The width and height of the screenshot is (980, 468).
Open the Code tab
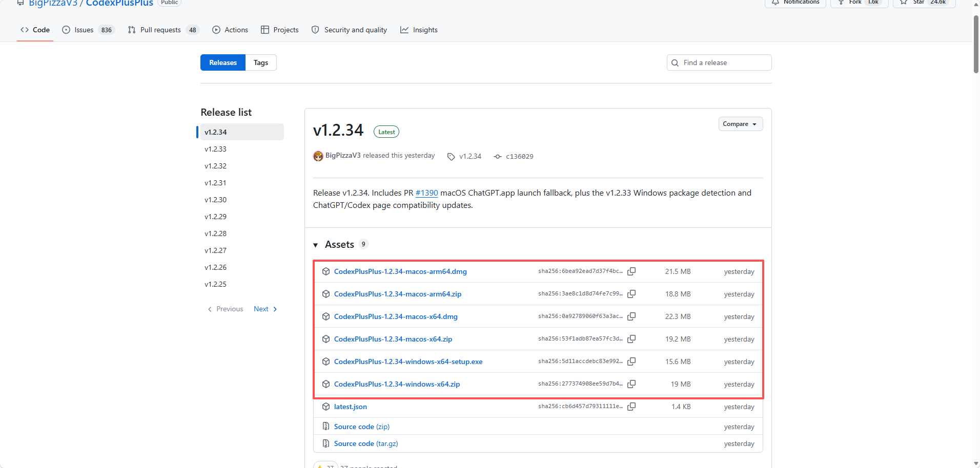tap(35, 30)
